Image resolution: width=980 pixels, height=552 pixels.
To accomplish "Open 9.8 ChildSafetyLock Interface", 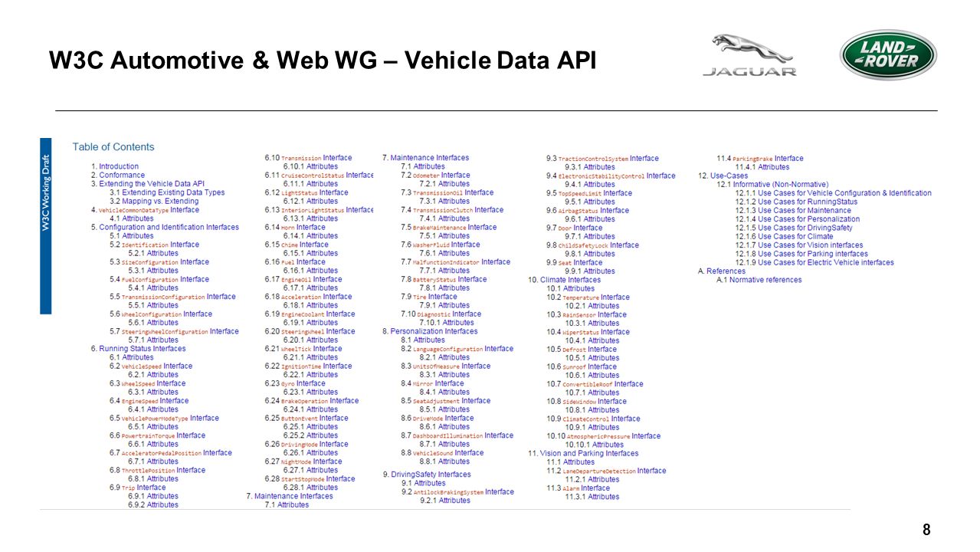I will pos(592,245).
